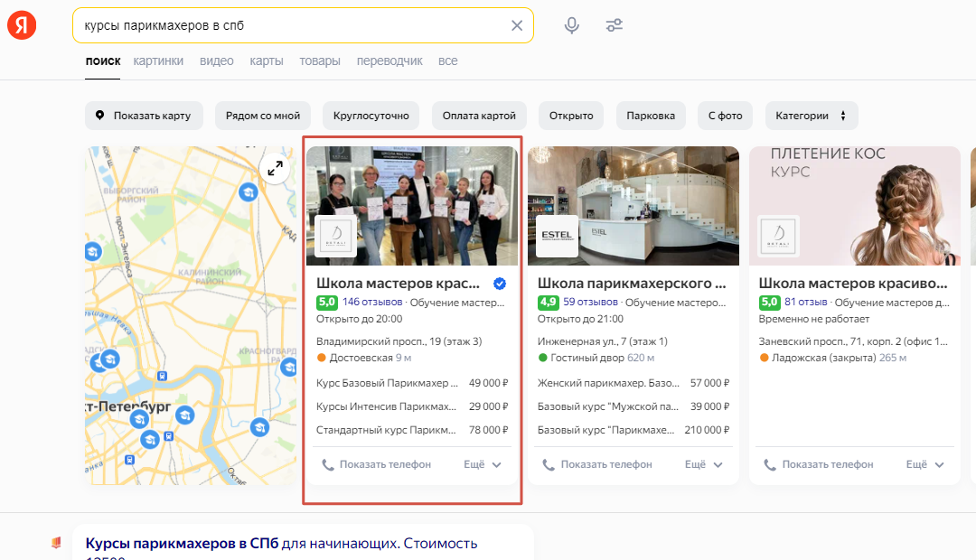This screenshot has height=560, width=976.
Task: Open the 81 отзыв link
Action: pyautogui.click(x=805, y=302)
